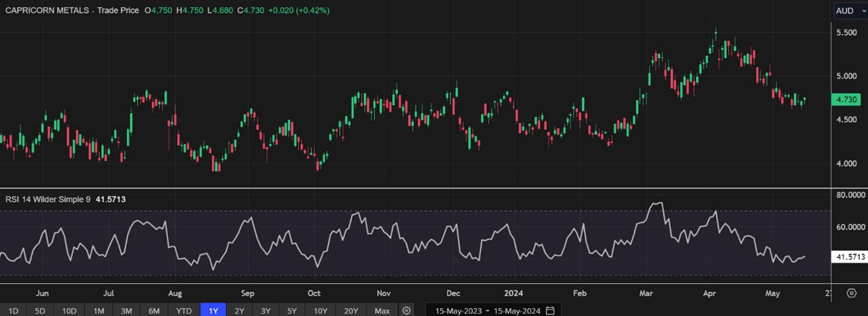Click the green 4.730 price label

pos(846,99)
